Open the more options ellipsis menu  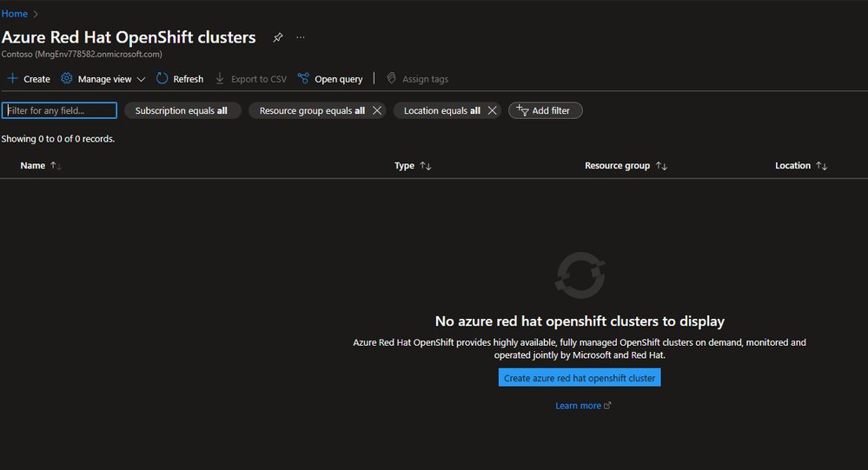coord(300,37)
